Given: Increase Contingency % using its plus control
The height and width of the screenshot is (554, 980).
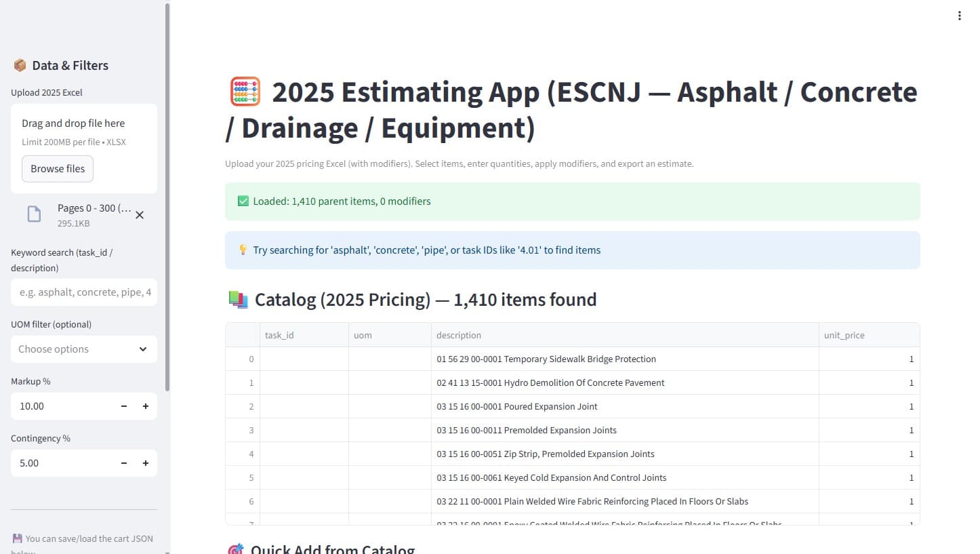Looking at the screenshot, I should coord(145,462).
